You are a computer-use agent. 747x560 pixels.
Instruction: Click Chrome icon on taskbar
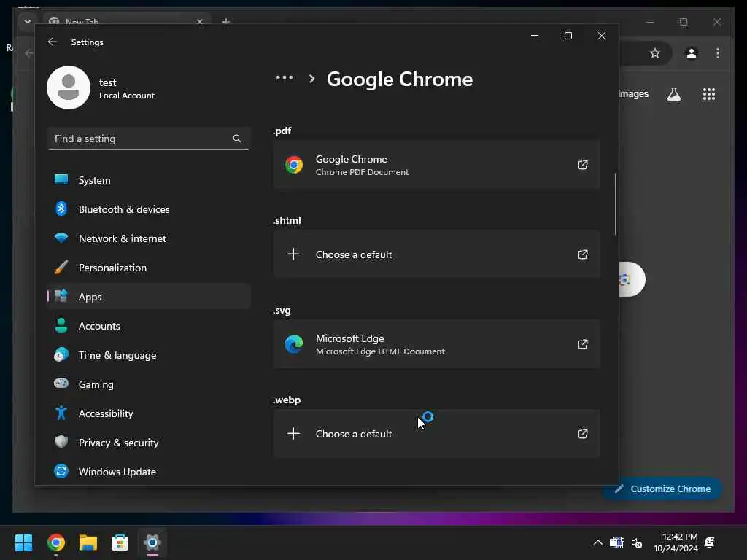tap(56, 542)
